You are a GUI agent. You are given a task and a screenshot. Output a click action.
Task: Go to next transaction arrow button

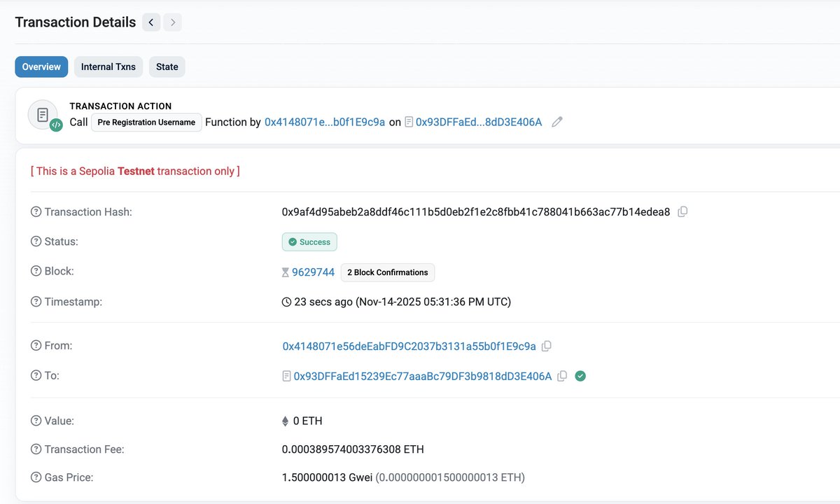click(x=173, y=22)
